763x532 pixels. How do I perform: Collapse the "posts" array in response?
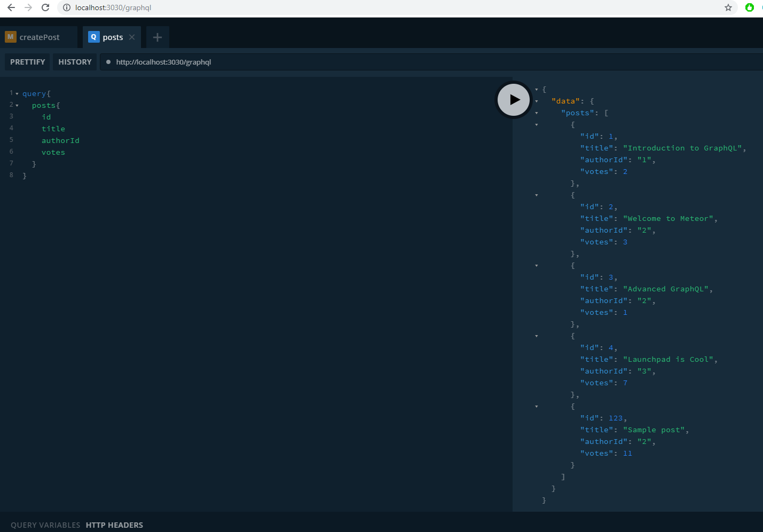pos(537,113)
